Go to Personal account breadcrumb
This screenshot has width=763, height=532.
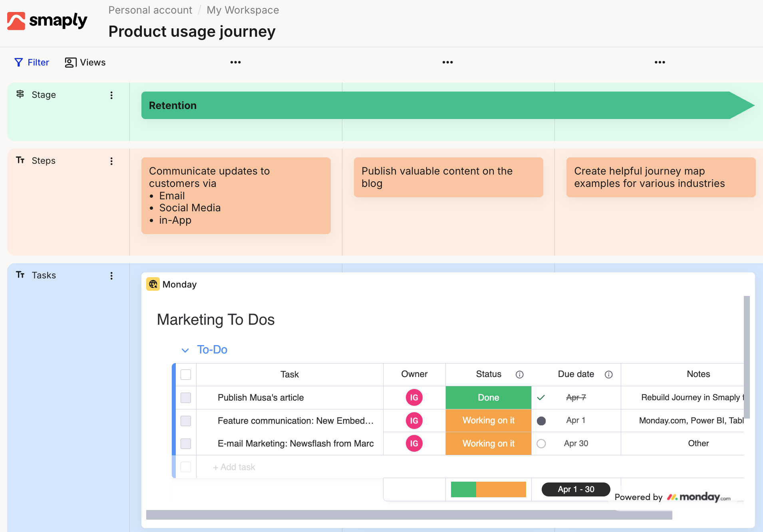click(x=150, y=10)
